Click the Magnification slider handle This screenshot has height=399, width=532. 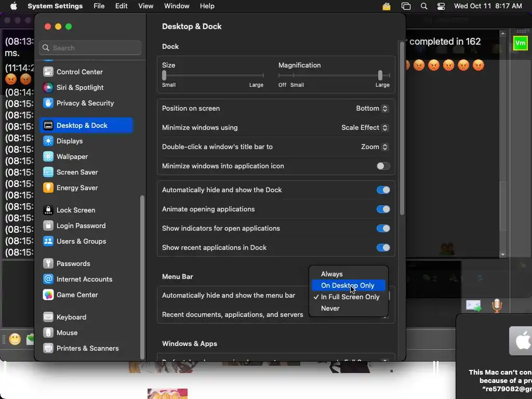pyautogui.click(x=380, y=75)
